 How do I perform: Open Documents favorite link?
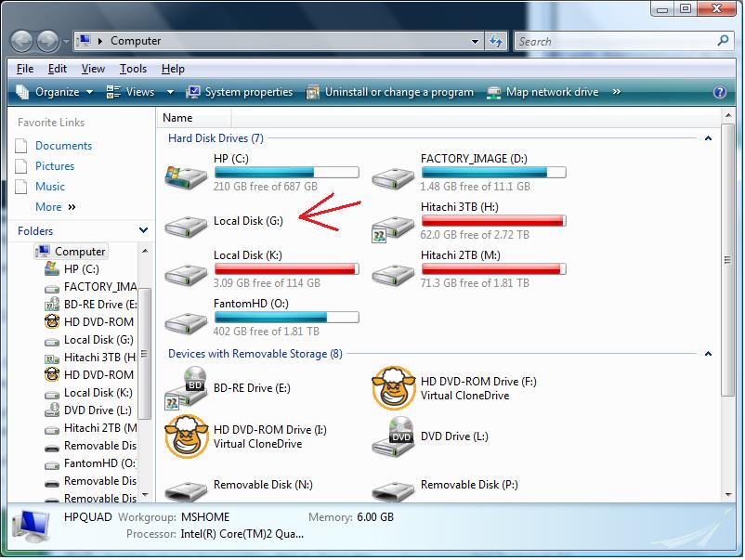click(x=63, y=146)
